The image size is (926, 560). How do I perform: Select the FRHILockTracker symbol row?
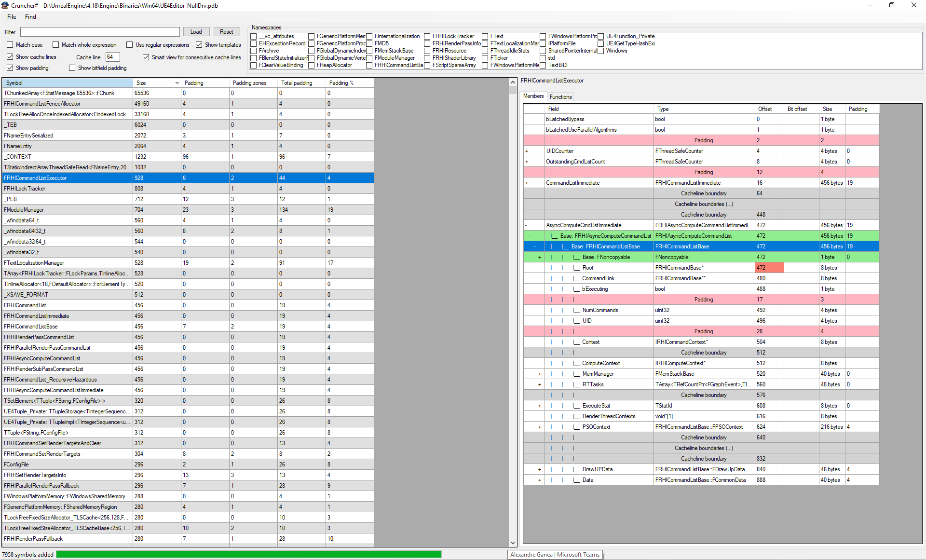(188, 189)
